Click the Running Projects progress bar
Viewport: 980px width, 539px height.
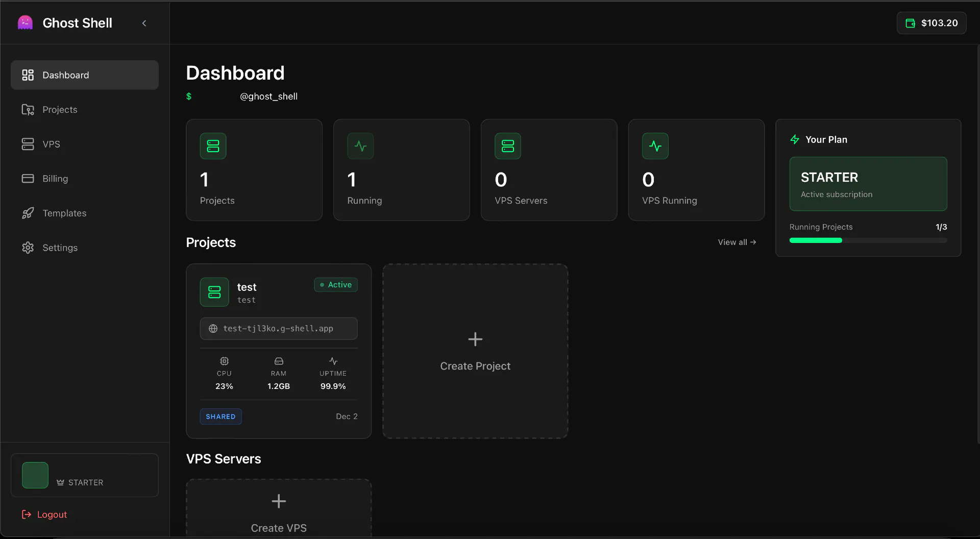(x=868, y=240)
